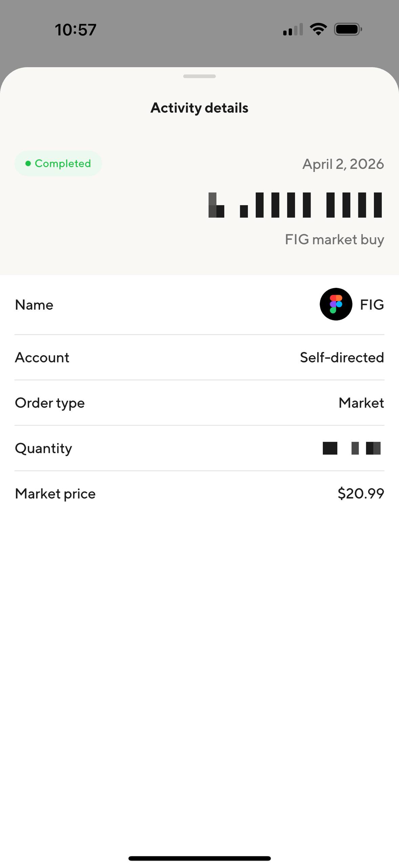The height and width of the screenshot is (868, 399).
Task: Tap the Market order type value
Action: [361, 403]
